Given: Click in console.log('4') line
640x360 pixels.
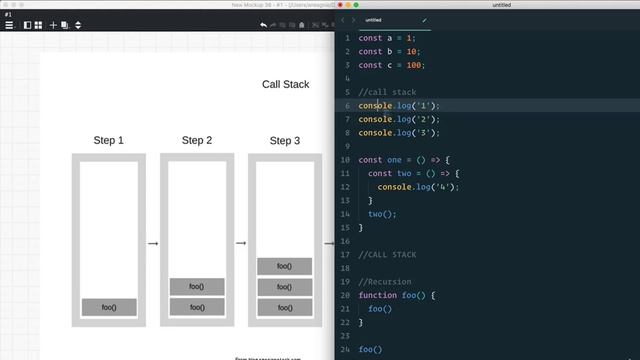Looking at the screenshot, I should click(418, 187).
